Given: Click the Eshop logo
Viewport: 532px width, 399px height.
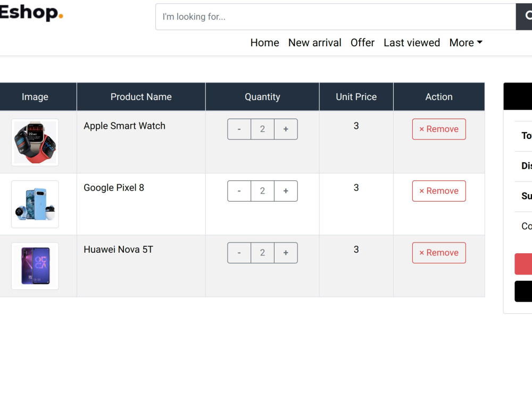Looking at the screenshot, I should click(31, 13).
